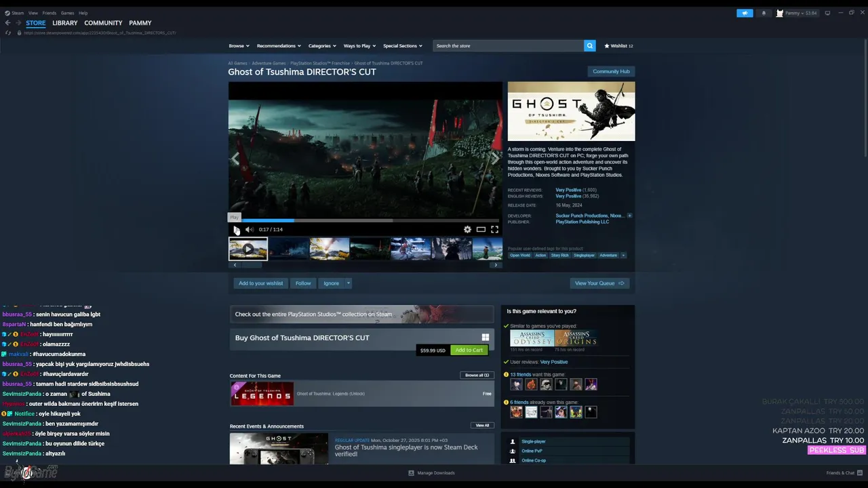This screenshot has height=488, width=868.
Task: Open Ghost of Tsushima Legends DLC row
Action: (361, 394)
